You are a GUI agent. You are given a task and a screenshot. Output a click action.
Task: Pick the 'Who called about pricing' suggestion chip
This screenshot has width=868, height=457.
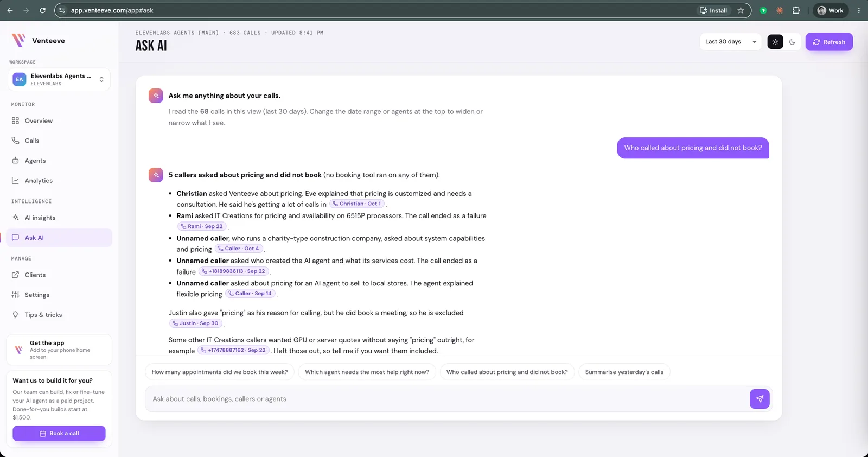coord(507,372)
